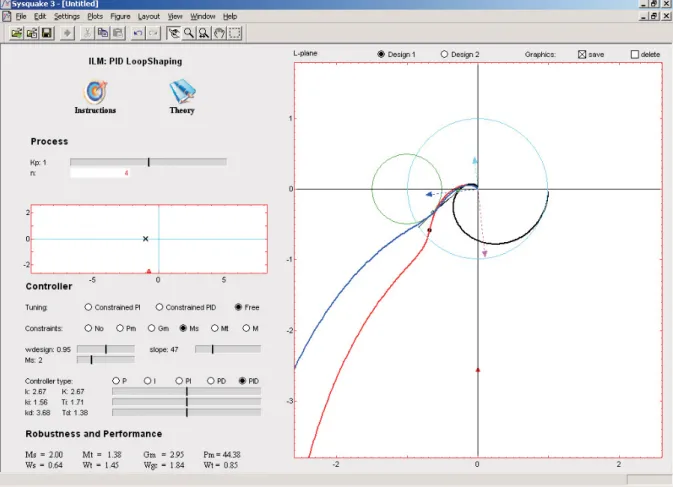Choose PI controller type
This screenshot has height=487, width=673.
tap(179, 381)
